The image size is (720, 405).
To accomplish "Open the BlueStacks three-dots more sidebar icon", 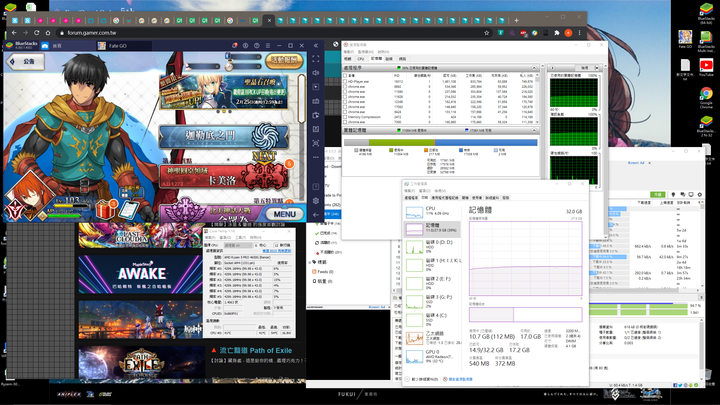I will point(316,157).
